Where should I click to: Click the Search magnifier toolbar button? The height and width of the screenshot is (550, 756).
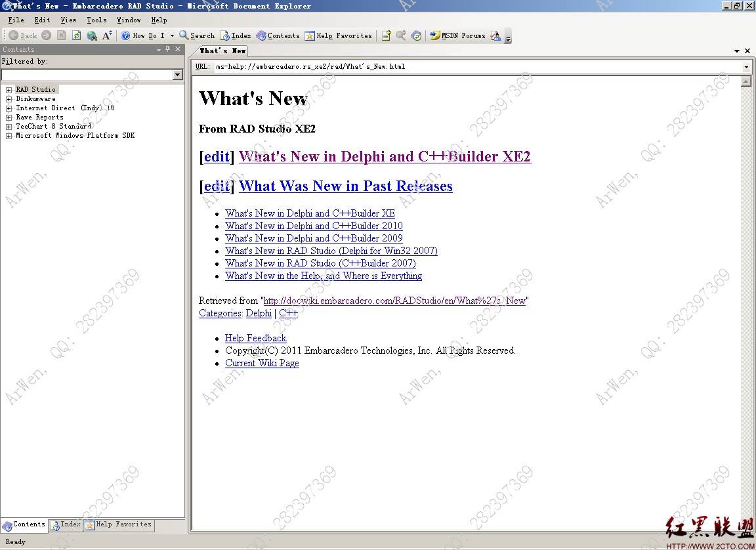click(x=197, y=35)
